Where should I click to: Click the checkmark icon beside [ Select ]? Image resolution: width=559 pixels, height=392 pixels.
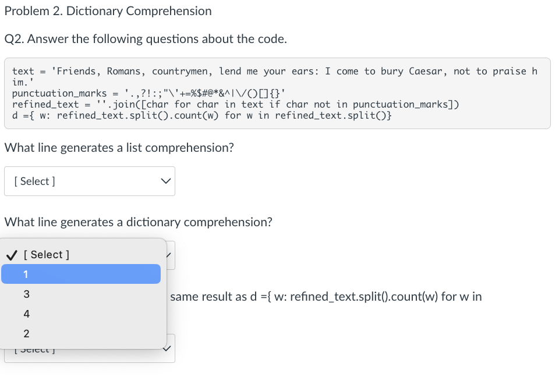click(12, 255)
